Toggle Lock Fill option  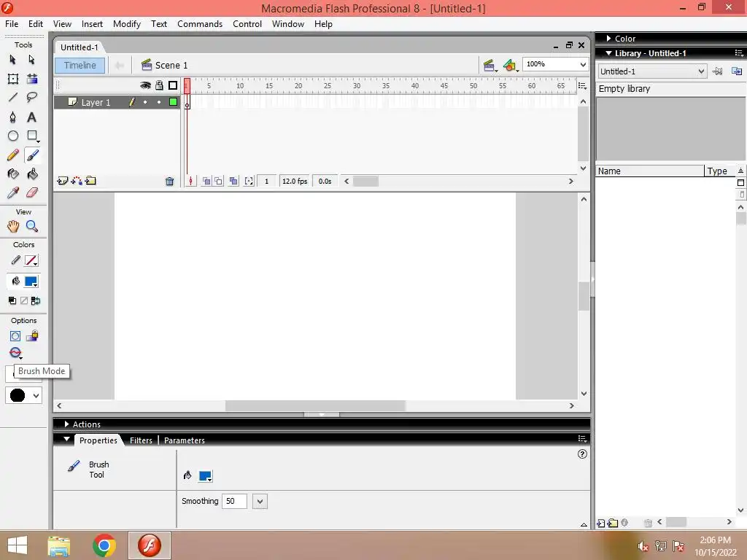(x=32, y=336)
